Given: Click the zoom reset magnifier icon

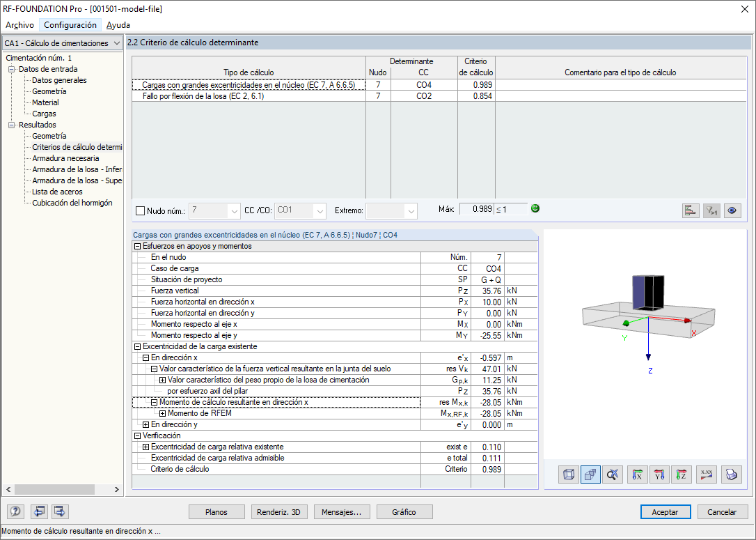Looking at the screenshot, I should tap(613, 475).
